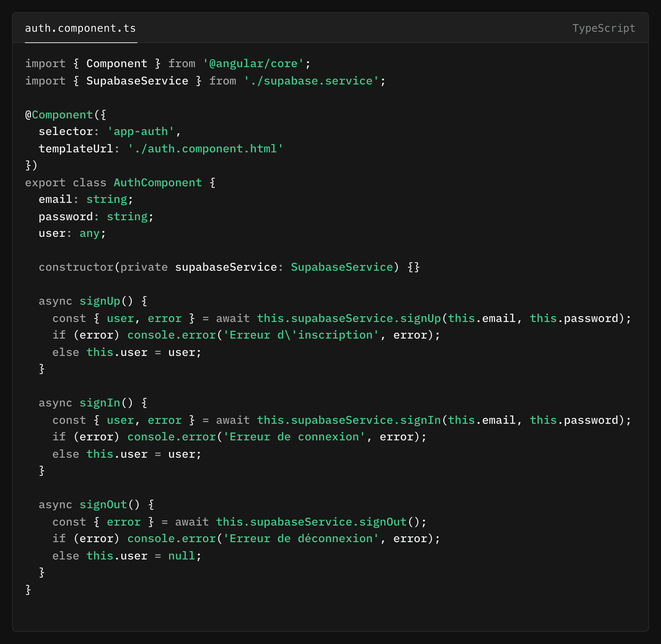
Task: Click the './supabase.service' import path
Action: tap(311, 81)
